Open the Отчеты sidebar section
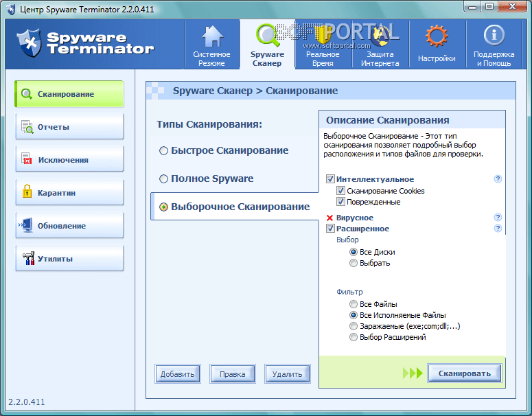This screenshot has height=416, width=532. coord(69,126)
